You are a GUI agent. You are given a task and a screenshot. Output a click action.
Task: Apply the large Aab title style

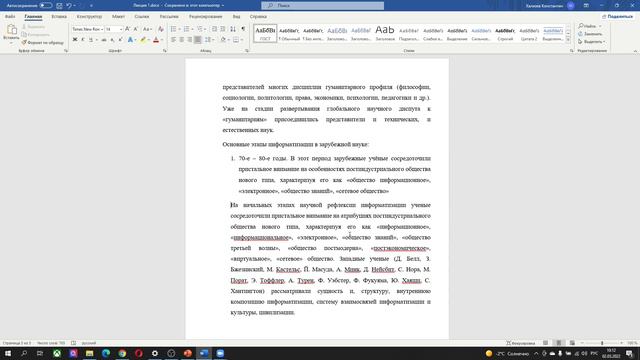(x=385, y=33)
